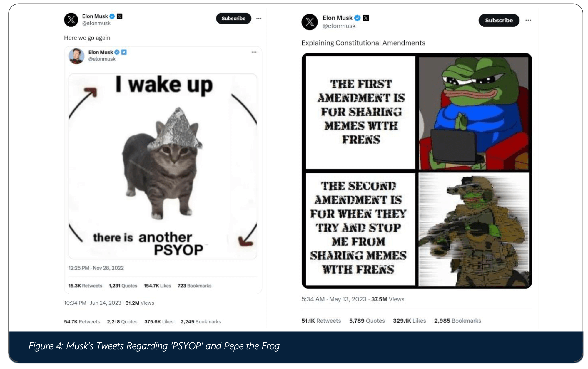Open the tinfoil hat cat meme image

click(163, 166)
